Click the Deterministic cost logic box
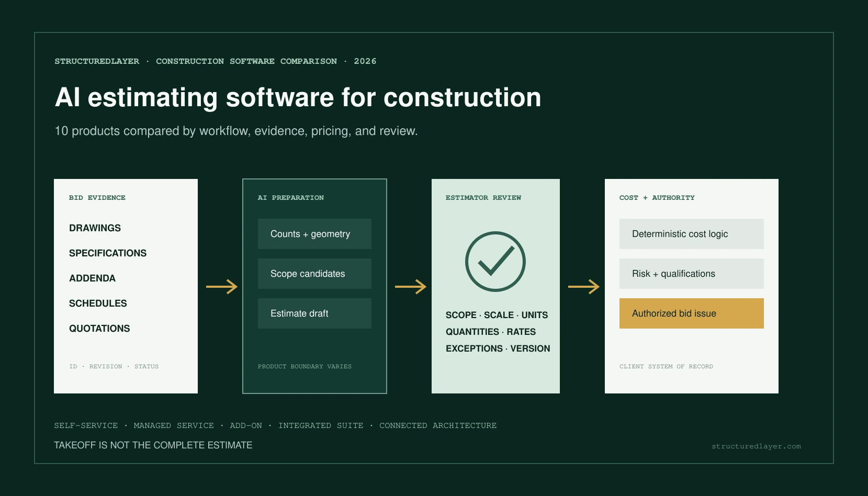This screenshot has height=496, width=868. point(691,234)
